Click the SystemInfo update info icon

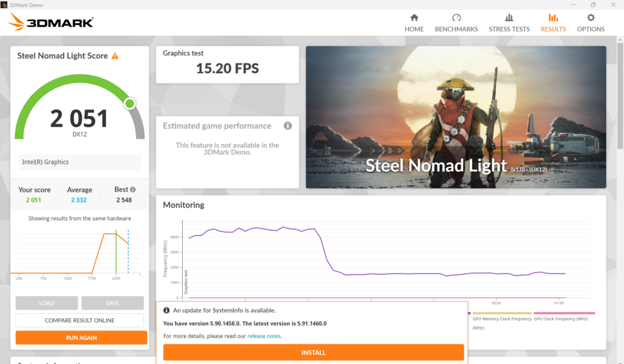(166, 310)
